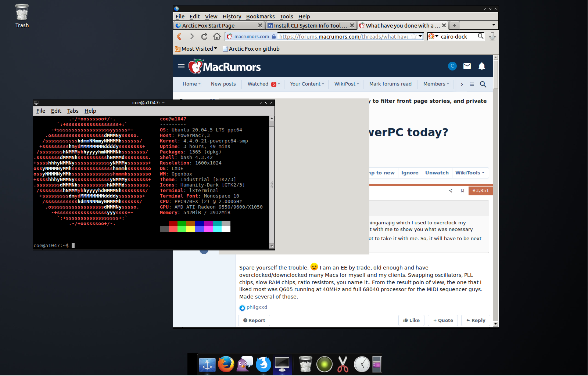Screen dimensions: 588x376
Task: Open the monitor terminal icon in dock
Action: pyautogui.click(x=282, y=365)
